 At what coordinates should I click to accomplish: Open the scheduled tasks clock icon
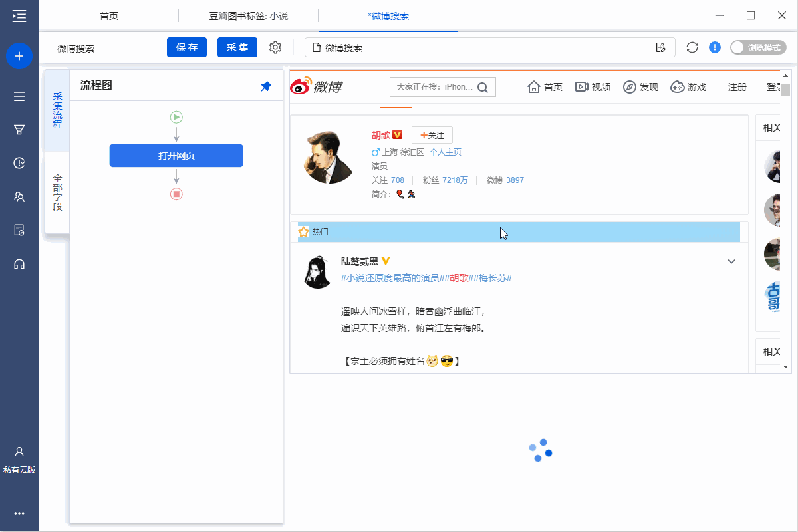coord(19,163)
